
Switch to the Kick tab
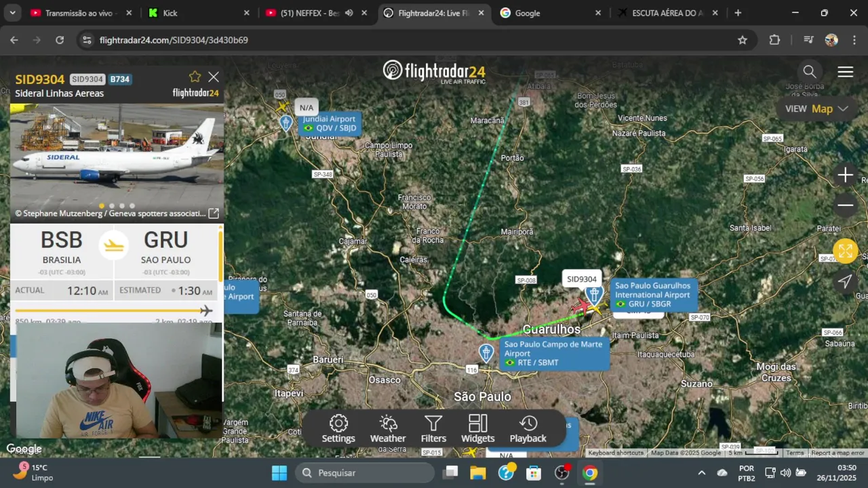(x=199, y=13)
